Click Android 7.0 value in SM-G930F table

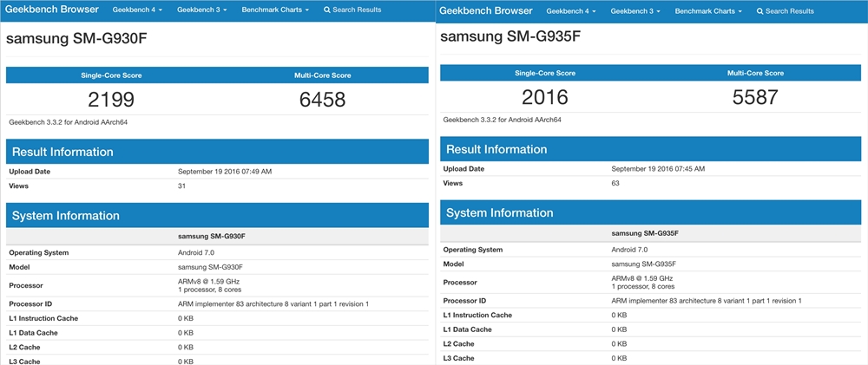[x=196, y=253]
